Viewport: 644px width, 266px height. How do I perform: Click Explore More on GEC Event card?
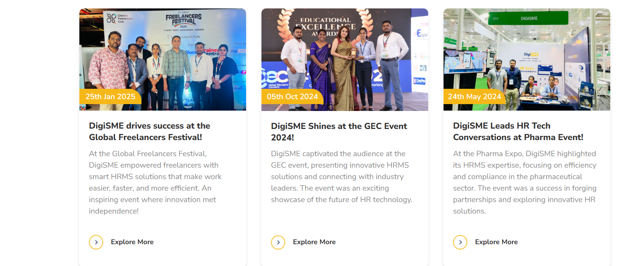314,242
